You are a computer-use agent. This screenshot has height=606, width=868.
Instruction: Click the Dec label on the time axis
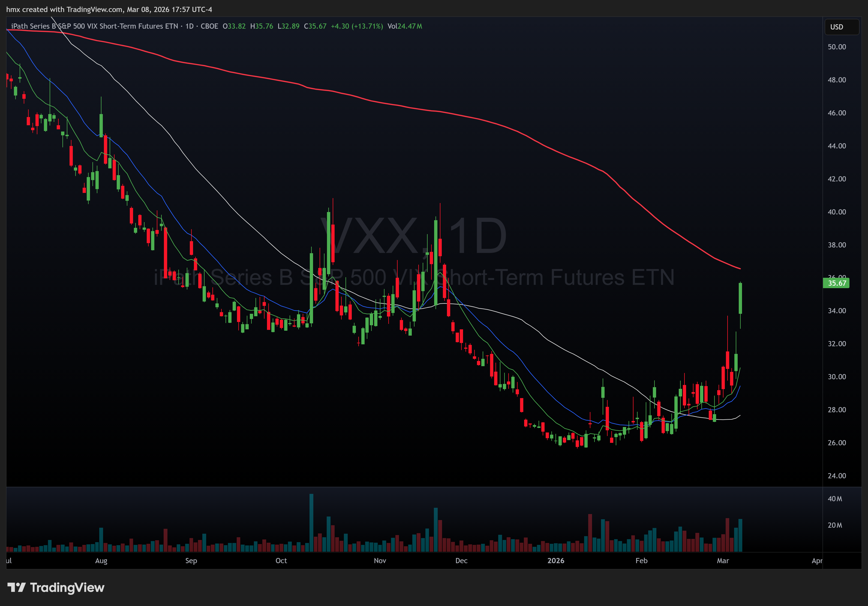[461, 561]
